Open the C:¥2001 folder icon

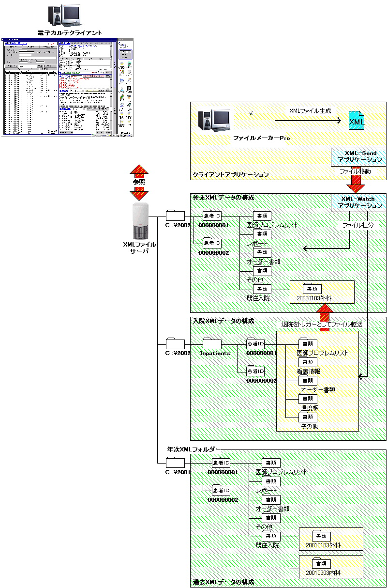tap(175, 463)
